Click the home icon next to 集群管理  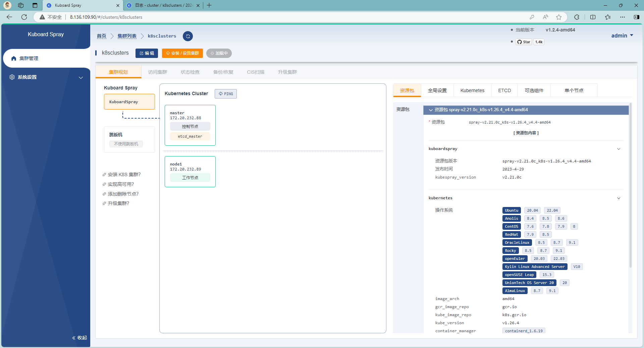(14, 58)
